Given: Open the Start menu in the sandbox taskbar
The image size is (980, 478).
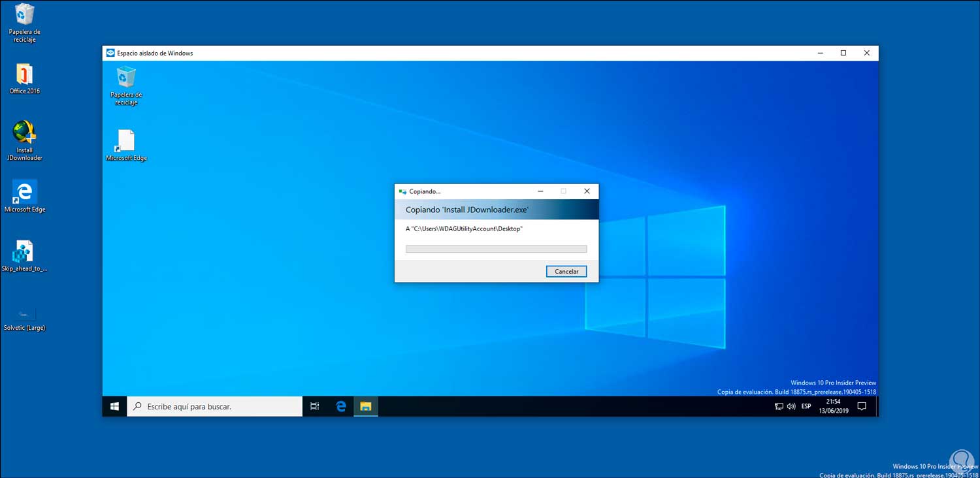Looking at the screenshot, I should coord(114,406).
